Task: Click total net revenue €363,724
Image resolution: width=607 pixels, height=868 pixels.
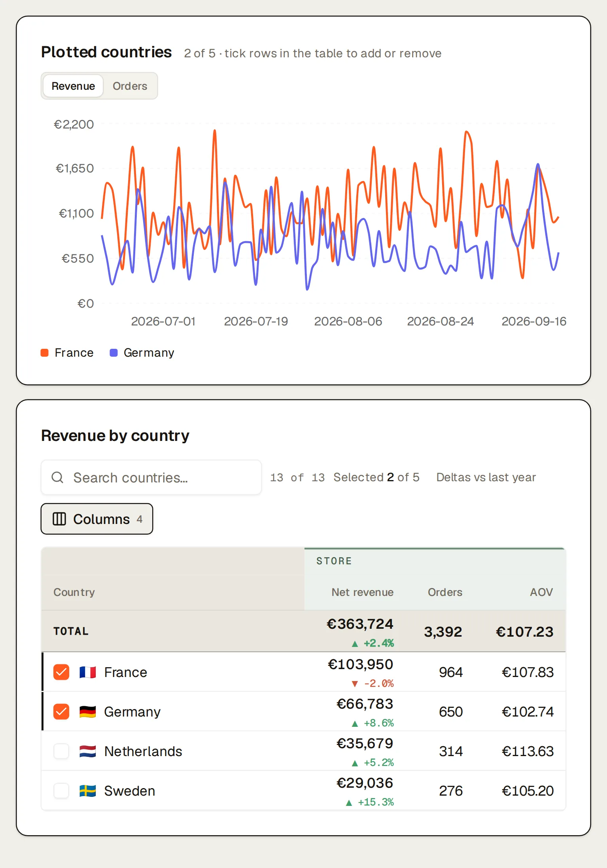Action: [x=360, y=624]
